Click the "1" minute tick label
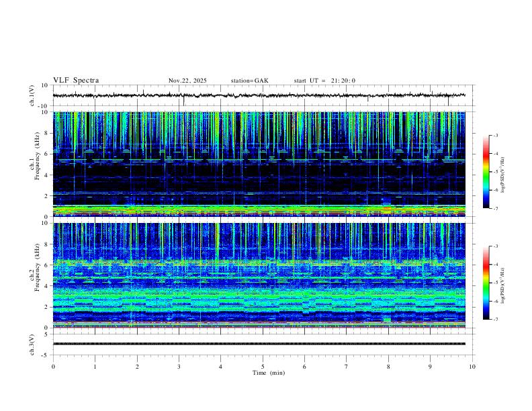 pos(95,367)
